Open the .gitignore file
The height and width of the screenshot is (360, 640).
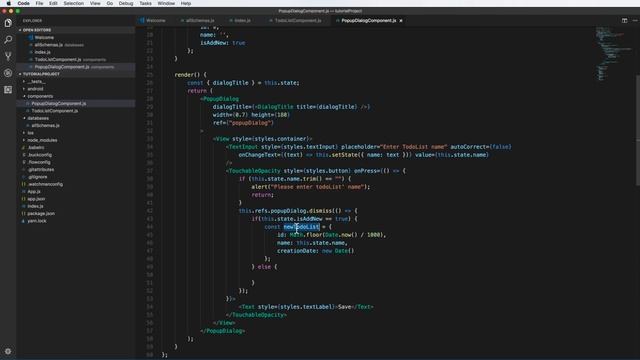click(38, 177)
